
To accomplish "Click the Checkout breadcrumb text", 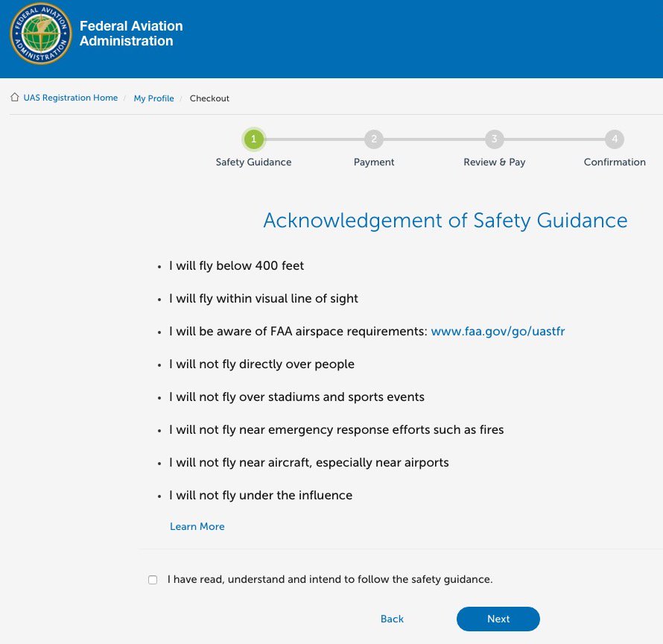I will click(x=209, y=98).
